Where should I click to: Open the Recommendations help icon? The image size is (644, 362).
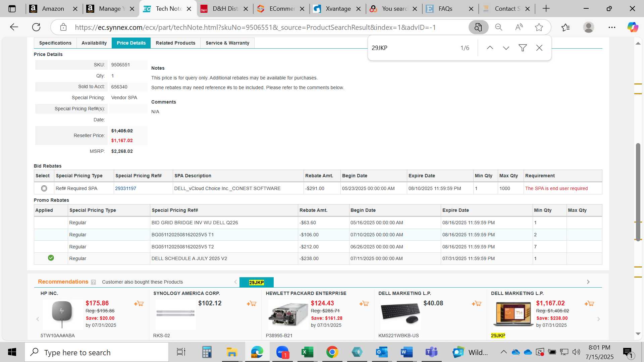tap(93, 282)
